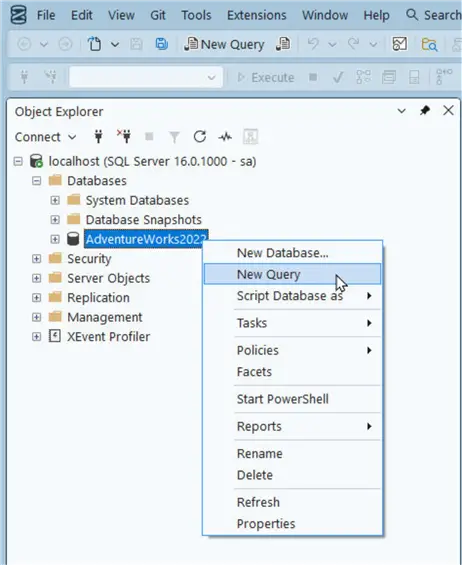
Task: Click the grayed single Save icon
Action: [136, 44]
